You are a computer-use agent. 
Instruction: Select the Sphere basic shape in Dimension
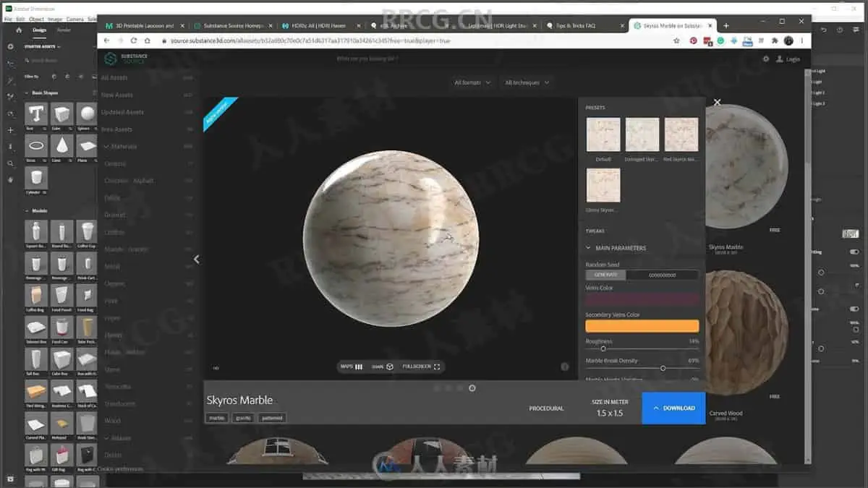87,114
